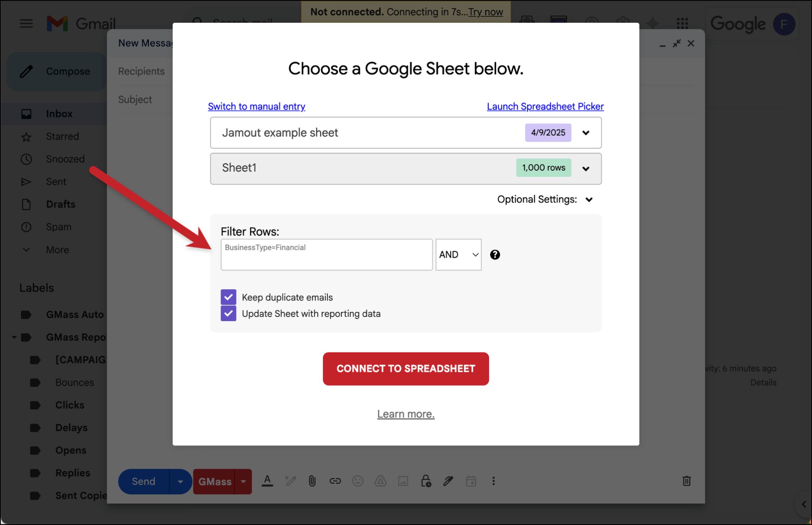Open the GMass settings dropdown arrow
This screenshot has height=525, width=812.
(243, 482)
